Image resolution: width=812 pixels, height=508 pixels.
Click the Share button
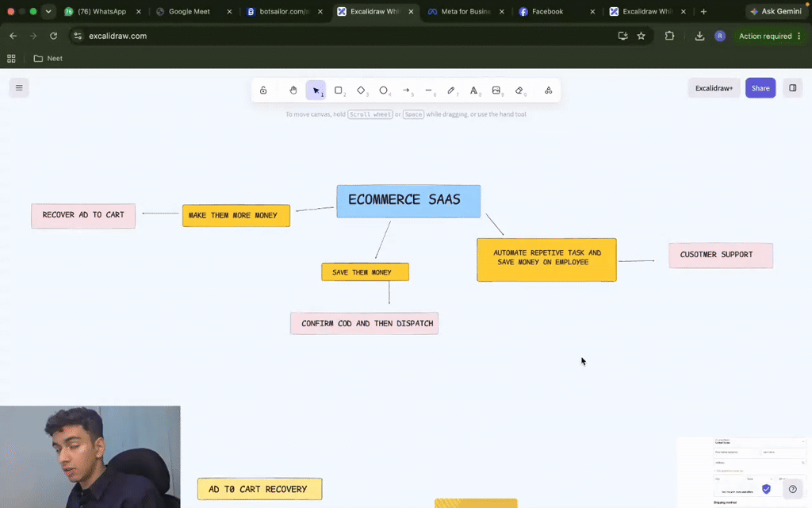coord(760,88)
